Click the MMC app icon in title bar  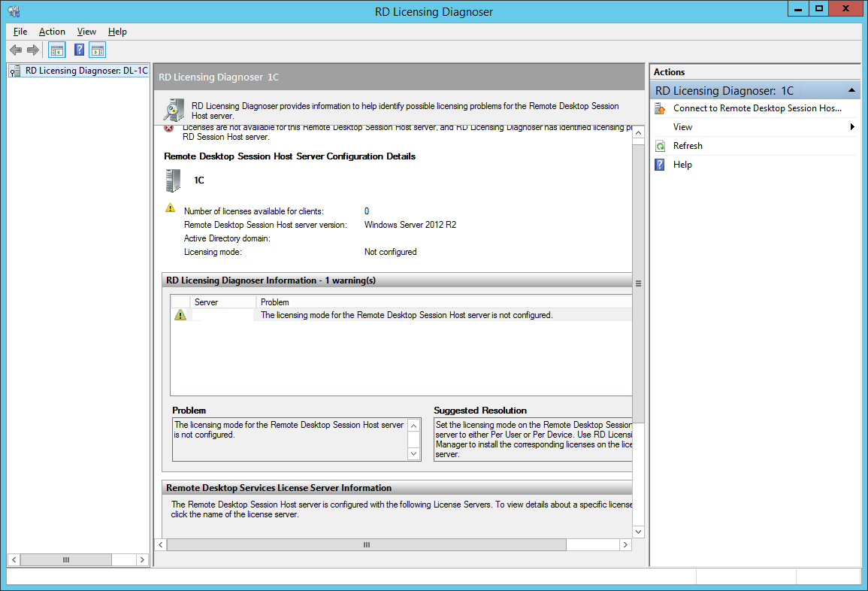(x=14, y=11)
